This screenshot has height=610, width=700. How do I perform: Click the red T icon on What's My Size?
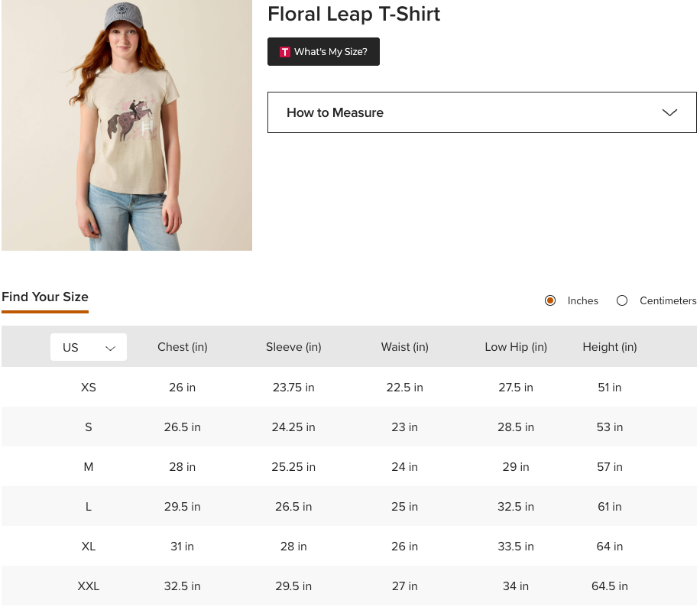(x=285, y=52)
